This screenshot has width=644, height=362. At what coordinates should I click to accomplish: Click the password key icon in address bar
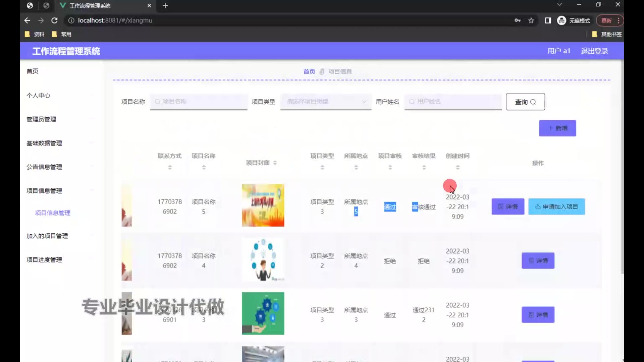518,20
